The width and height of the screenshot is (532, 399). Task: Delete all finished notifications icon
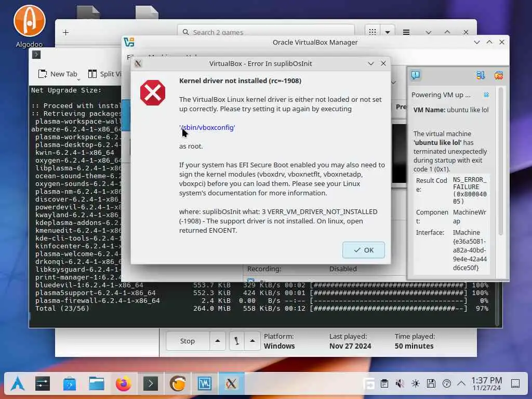(x=498, y=75)
